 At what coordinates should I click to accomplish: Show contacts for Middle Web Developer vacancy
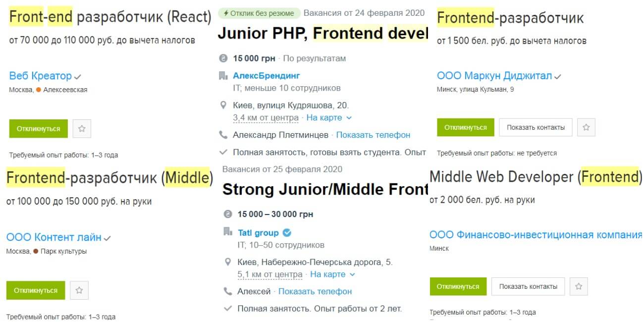coord(528,286)
